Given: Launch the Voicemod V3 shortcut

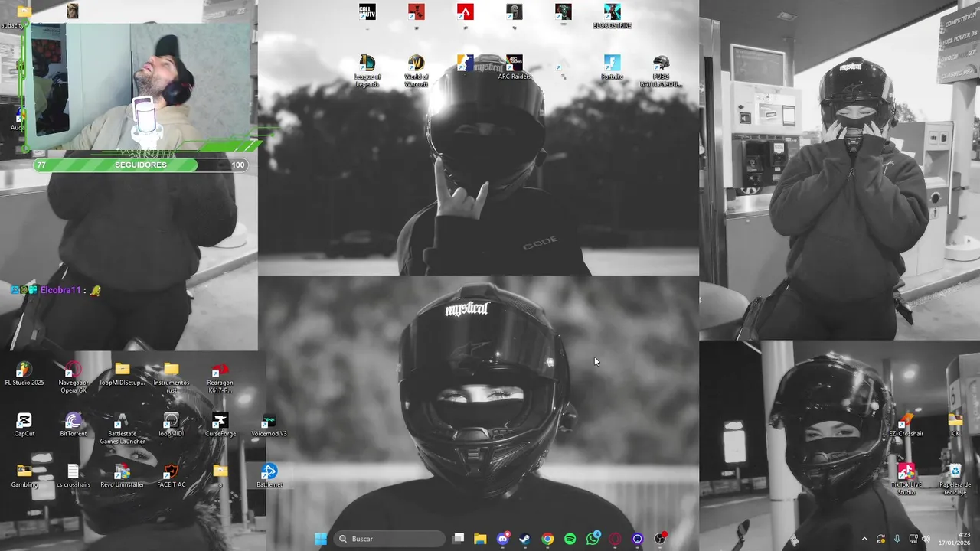Looking at the screenshot, I should (269, 425).
